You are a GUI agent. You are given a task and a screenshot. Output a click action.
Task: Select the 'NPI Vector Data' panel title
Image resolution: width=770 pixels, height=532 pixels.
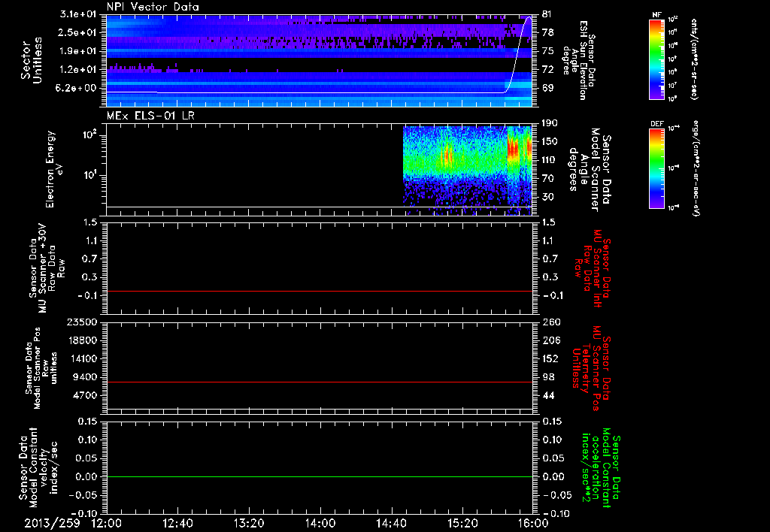coord(153,7)
